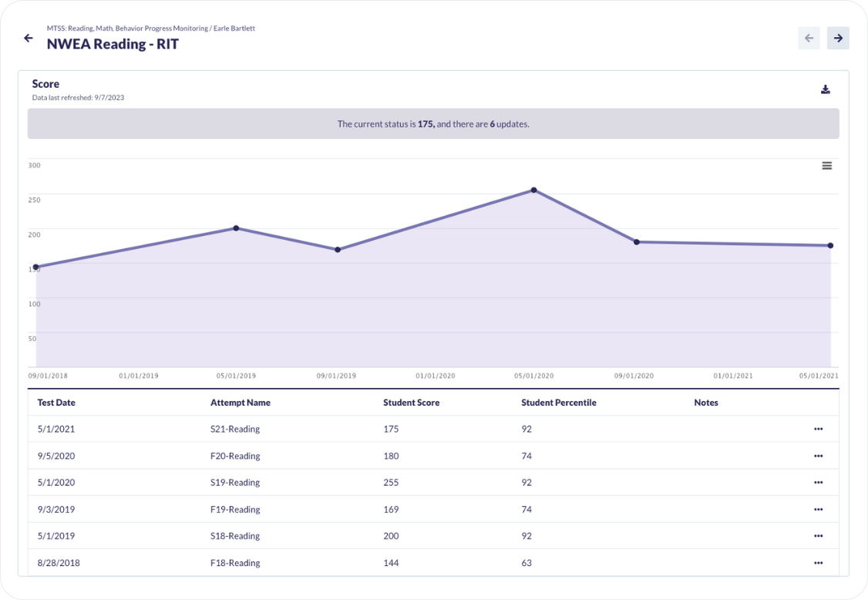Screen dimensions: 868x600
Task: Open the options menu for F18-Reading row
Action: point(818,563)
